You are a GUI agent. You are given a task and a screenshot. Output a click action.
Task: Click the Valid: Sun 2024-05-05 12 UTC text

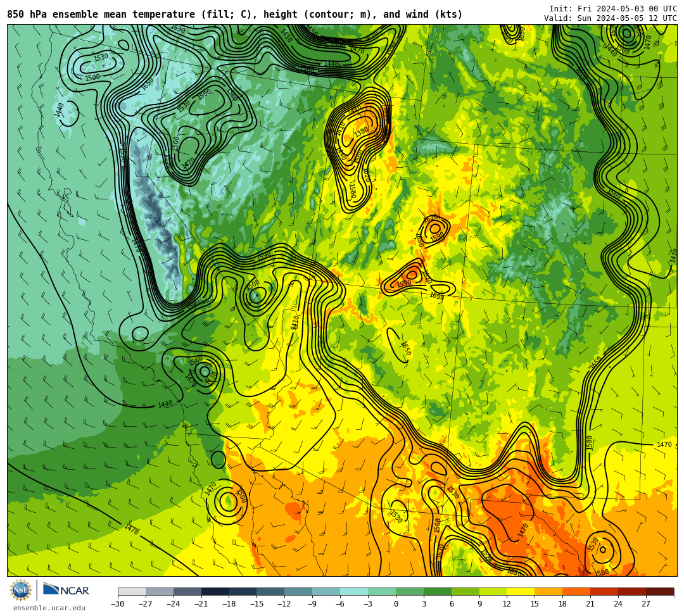[611, 18]
